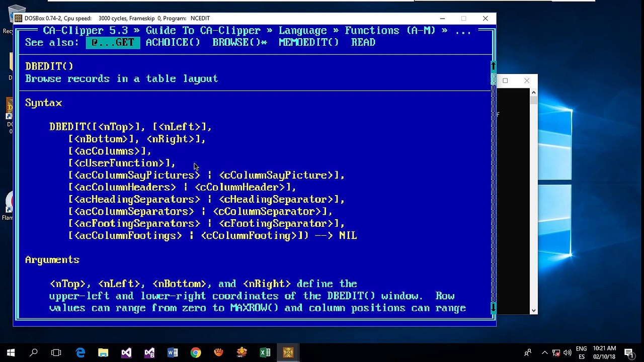Close the DOSBox window

click(485, 19)
